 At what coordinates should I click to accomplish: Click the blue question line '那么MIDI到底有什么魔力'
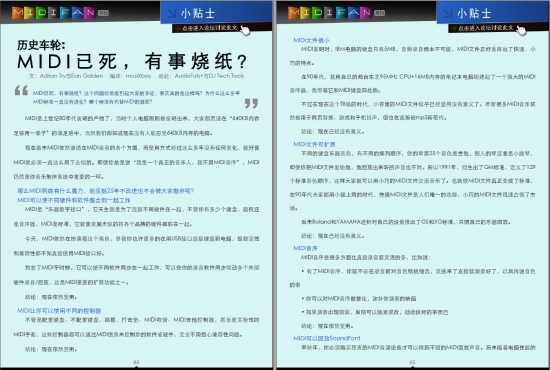click(106, 191)
